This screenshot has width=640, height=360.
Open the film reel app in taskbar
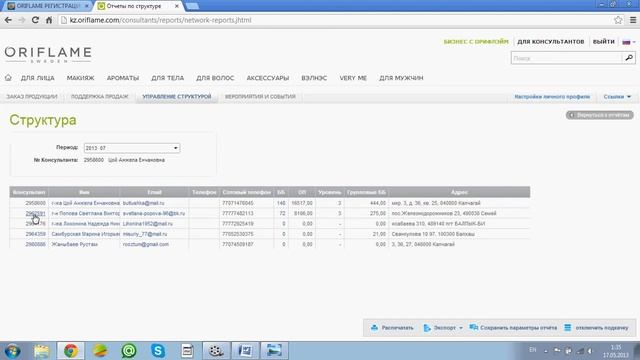[x=216, y=351]
